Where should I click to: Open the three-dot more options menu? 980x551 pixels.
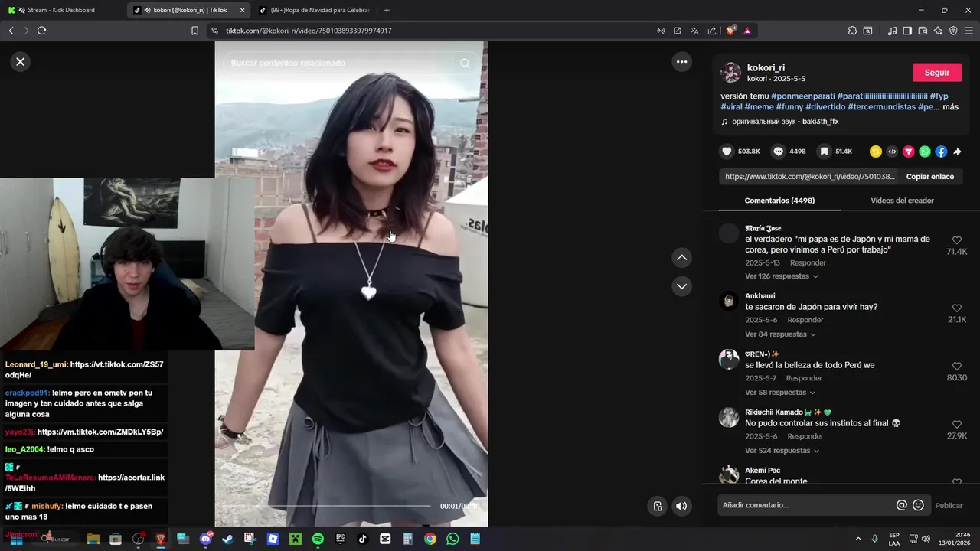(681, 62)
